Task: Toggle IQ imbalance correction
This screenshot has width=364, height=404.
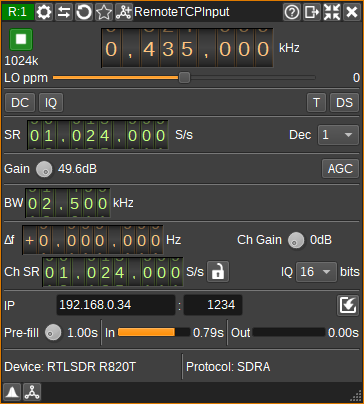Action: (x=51, y=103)
